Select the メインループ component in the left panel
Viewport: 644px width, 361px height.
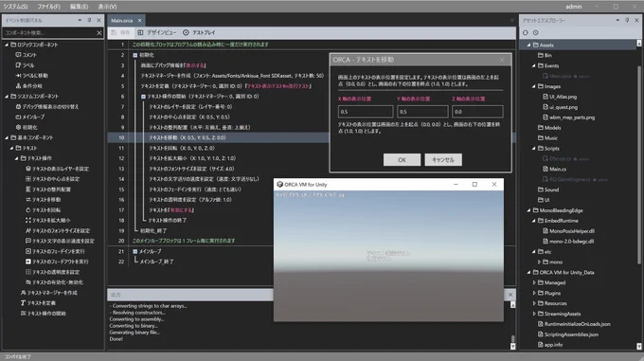(30, 117)
